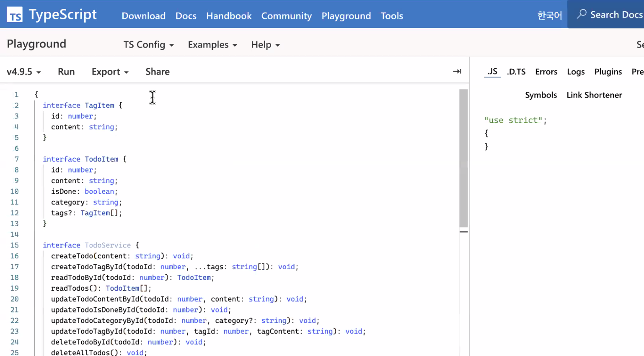The image size is (644, 356).
Task: Click the updateTodoIsDoneById method line
Action: tap(141, 310)
